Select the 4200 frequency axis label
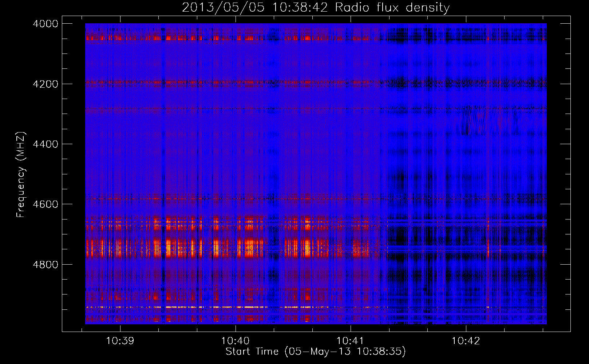This screenshot has height=364, width=589. 46,84
